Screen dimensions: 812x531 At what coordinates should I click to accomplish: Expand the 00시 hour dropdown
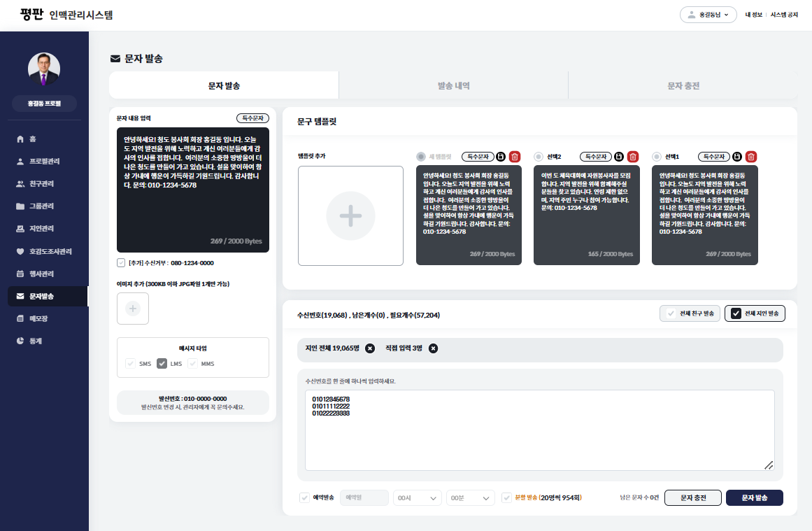pos(417,498)
